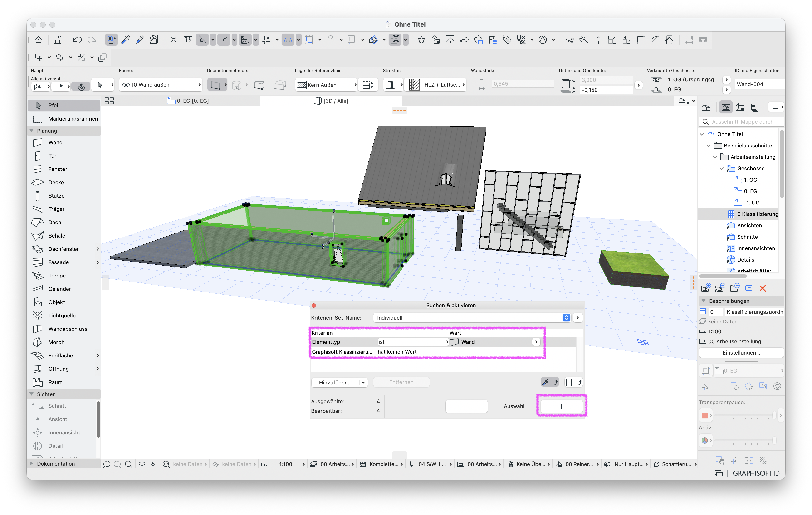Open the Wand value chooser arrow
The height and width of the screenshot is (515, 812).
(536, 342)
